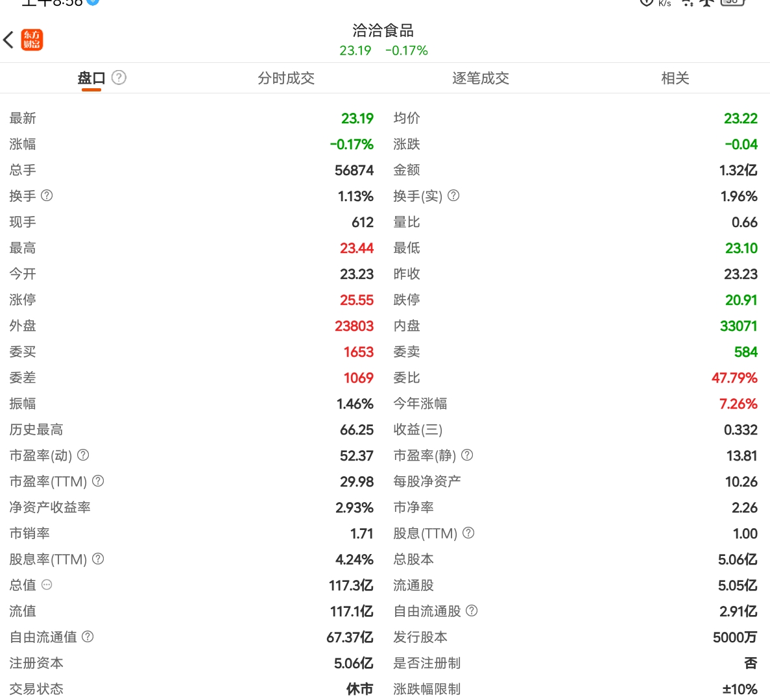Select 涨停 value 25.55
770x700 pixels.
pos(357,300)
